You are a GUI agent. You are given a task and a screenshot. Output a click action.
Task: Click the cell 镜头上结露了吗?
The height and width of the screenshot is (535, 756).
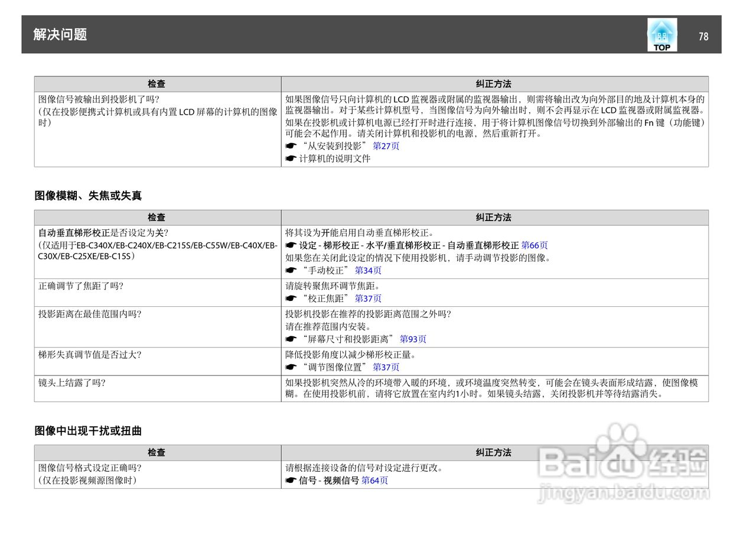(158, 388)
